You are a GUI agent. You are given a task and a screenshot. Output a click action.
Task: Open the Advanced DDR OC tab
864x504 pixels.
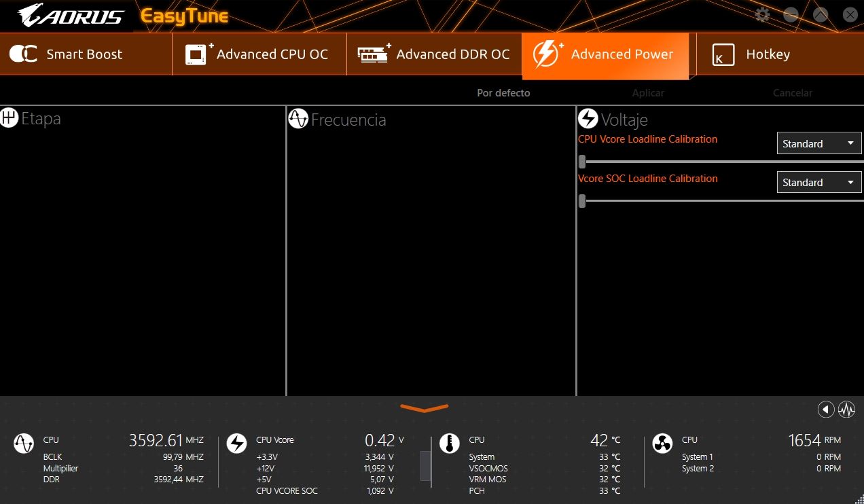coord(435,54)
